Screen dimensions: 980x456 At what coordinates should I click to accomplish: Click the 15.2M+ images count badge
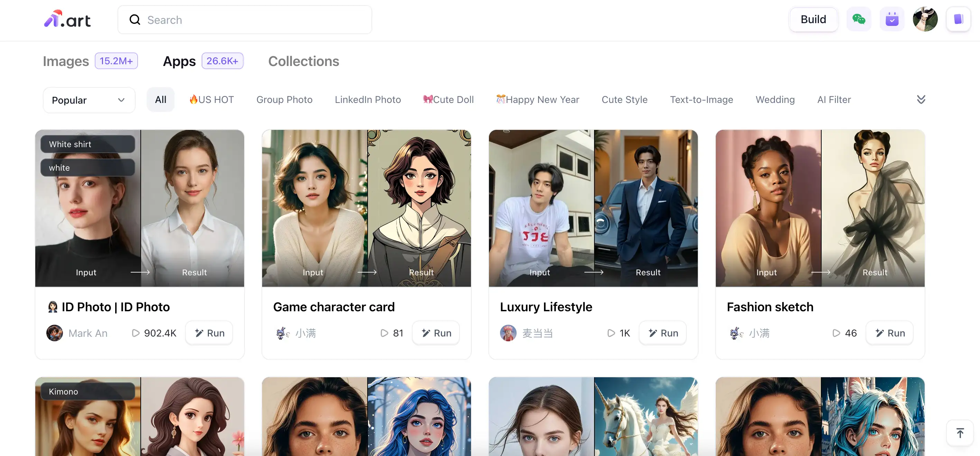[116, 61]
